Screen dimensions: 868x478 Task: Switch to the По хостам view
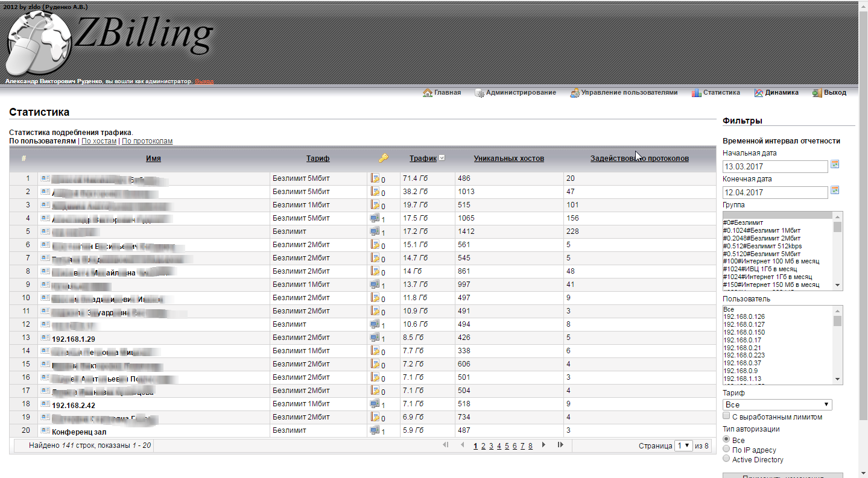(99, 141)
